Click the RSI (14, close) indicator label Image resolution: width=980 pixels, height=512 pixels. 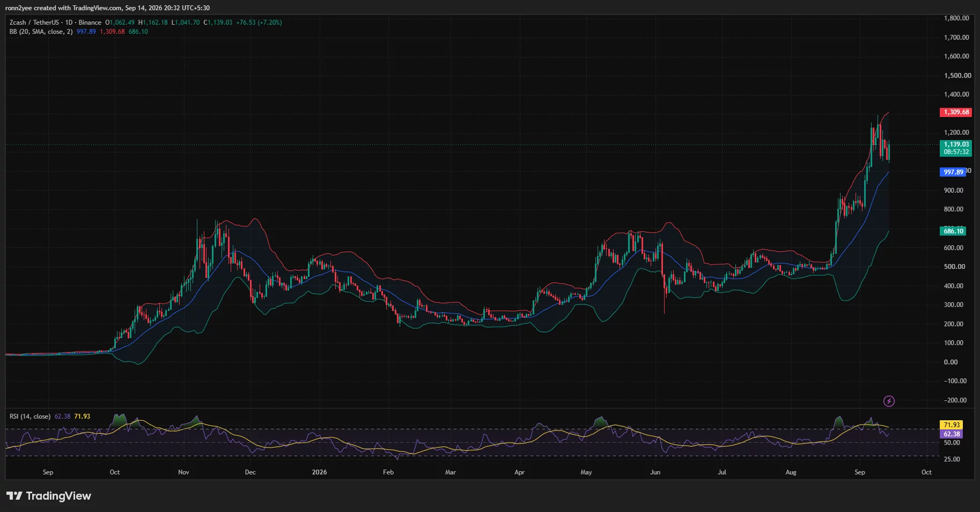tap(30, 416)
